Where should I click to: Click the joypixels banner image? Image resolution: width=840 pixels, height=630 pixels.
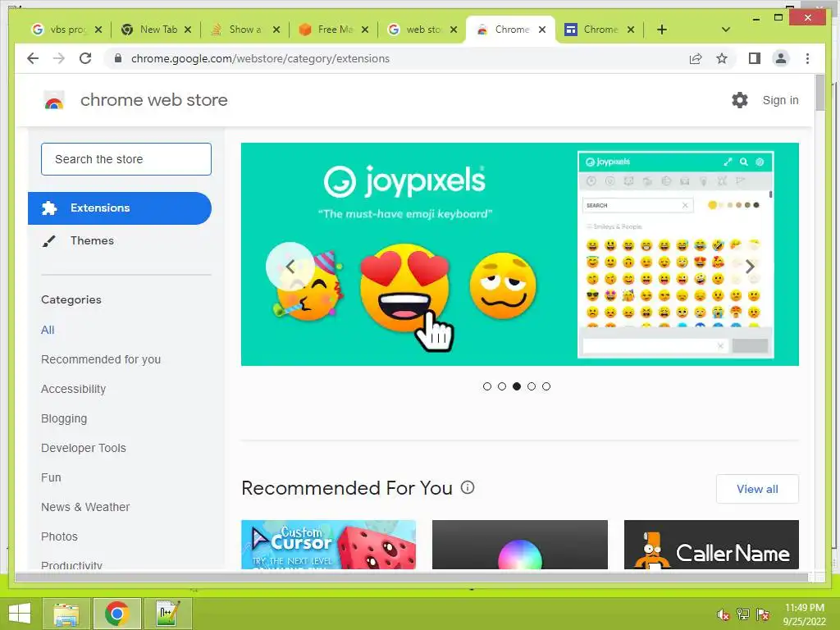click(519, 254)
